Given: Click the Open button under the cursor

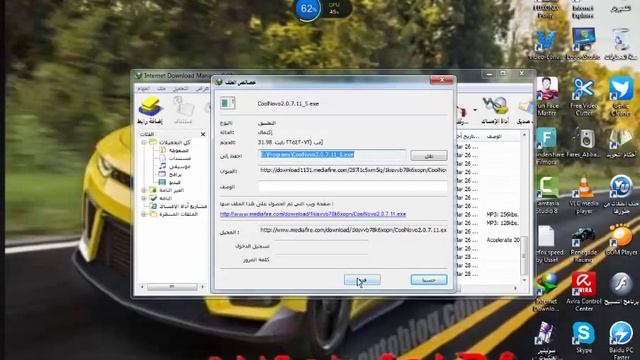Looking at the screenshot, I should pos(362,280).
